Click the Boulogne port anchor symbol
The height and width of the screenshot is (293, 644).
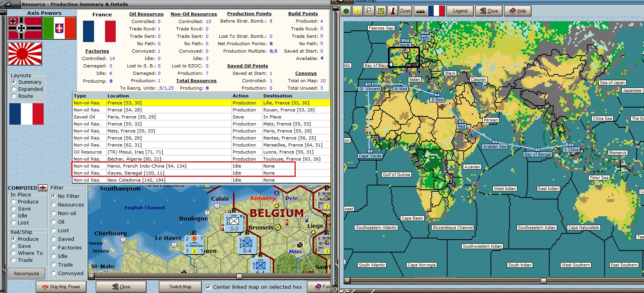(207, 213)
